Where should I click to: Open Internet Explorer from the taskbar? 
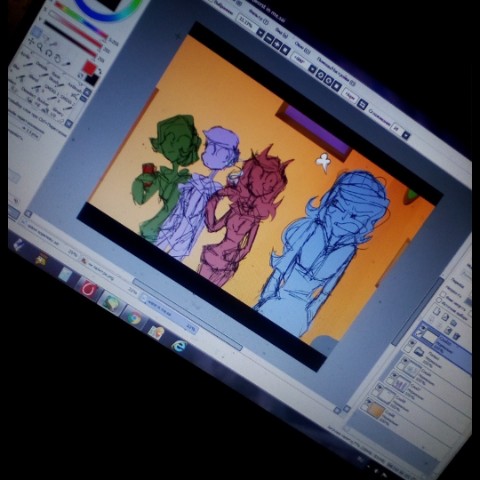pyautogui.click(x=179, y=346)
